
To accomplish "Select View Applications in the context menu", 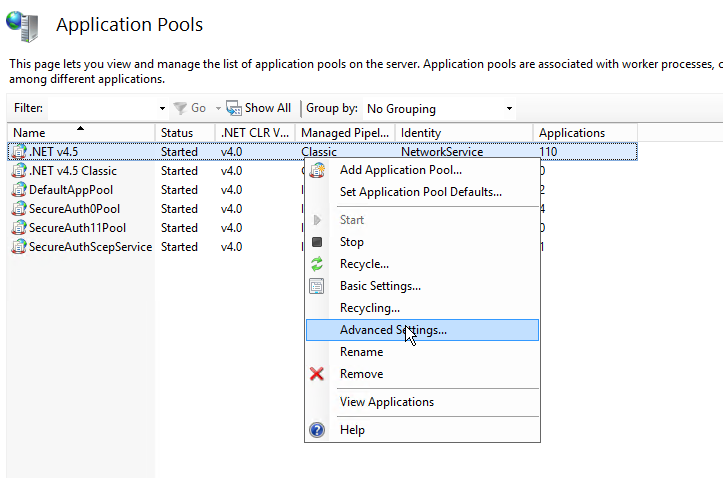I will tap(422, 402).
